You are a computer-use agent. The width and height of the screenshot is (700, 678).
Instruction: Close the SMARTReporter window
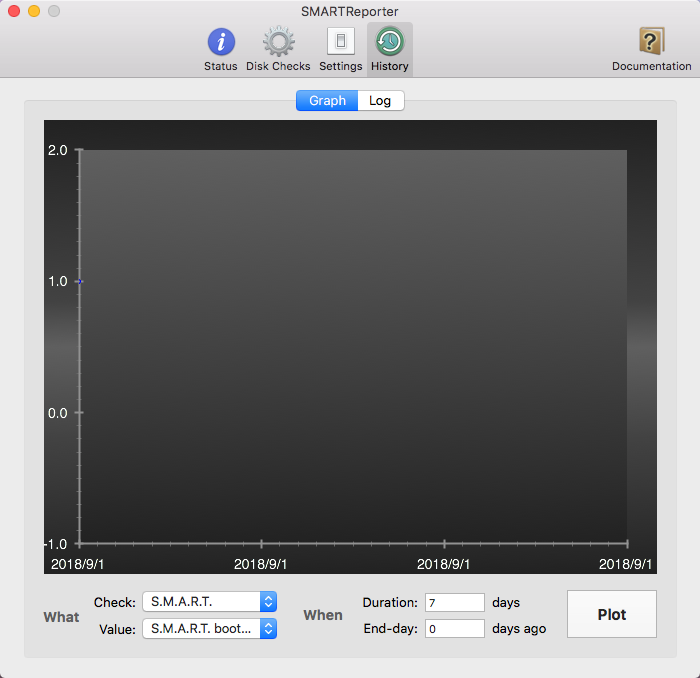click(x=14, y=11)
